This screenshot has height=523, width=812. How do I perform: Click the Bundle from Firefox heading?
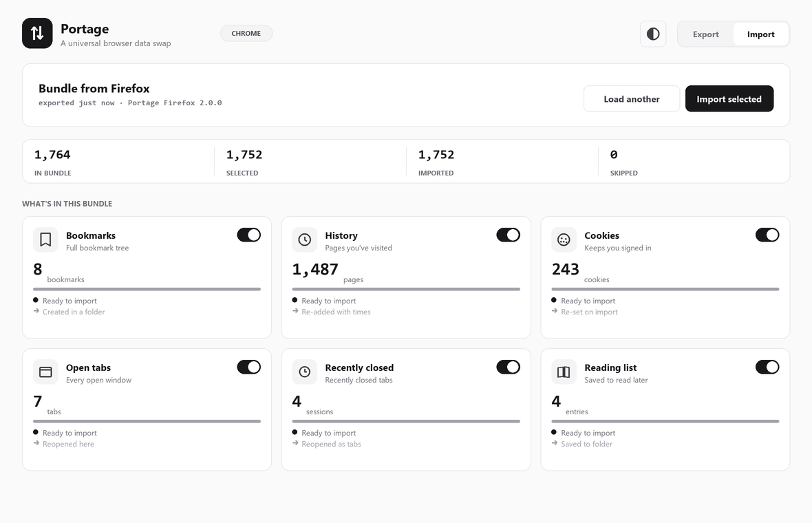94,89
